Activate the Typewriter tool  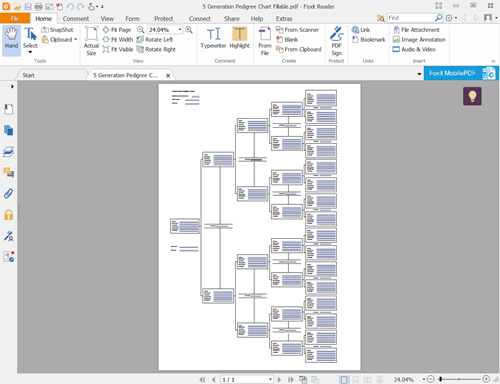(213, 38)
